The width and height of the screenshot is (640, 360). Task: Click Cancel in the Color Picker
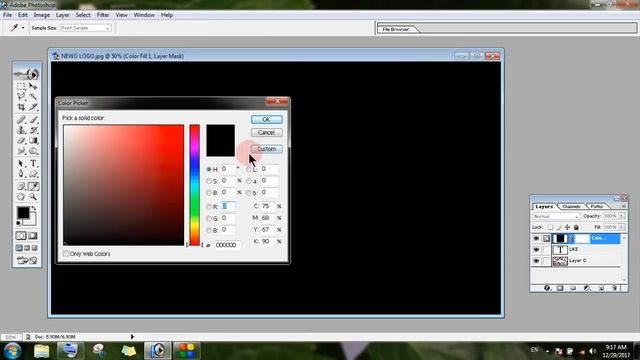tap(267, 133)
